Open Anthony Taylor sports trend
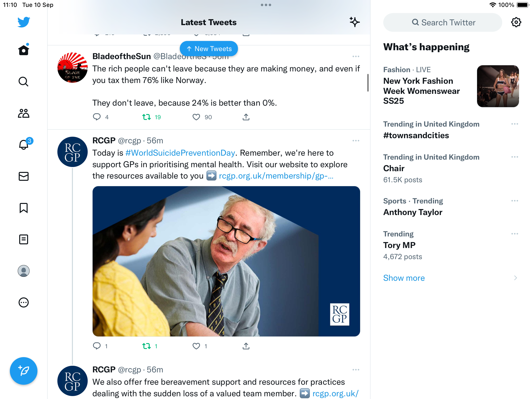 coord(413,212)
